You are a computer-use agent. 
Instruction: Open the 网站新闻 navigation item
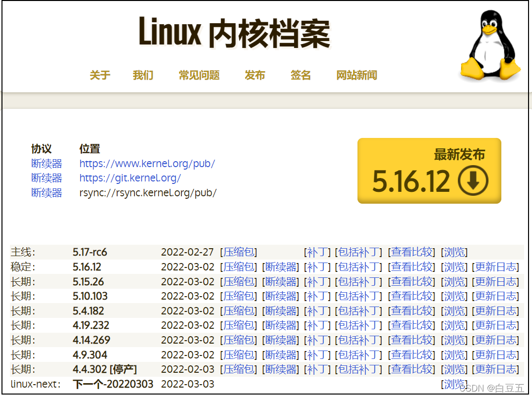pyautogui.click(x=356, y=75)
